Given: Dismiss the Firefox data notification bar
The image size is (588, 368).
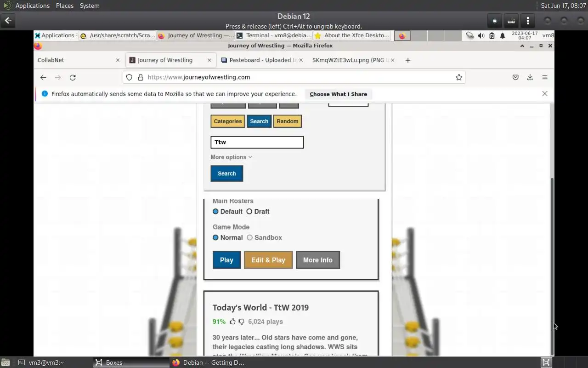Looking at the screenshot, I should click(545, 93).
